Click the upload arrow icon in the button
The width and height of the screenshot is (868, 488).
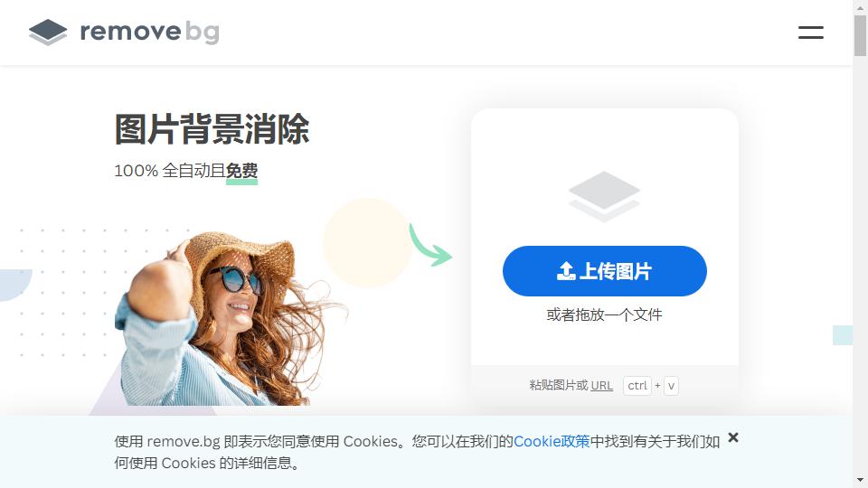[x=566, y=271]
